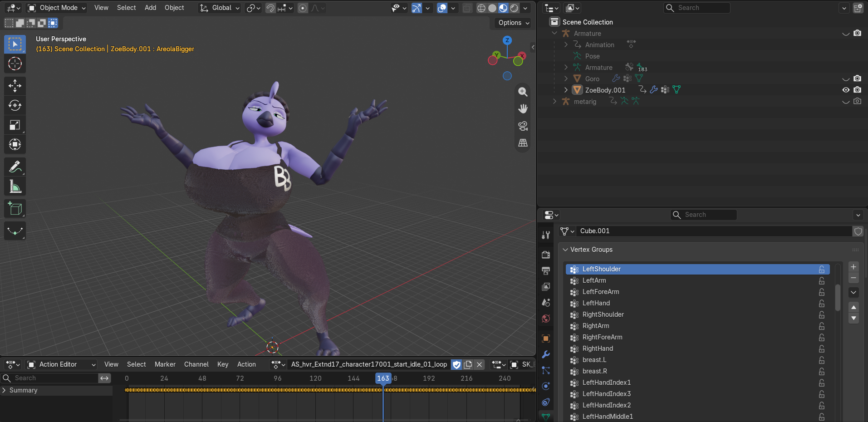Open the Object menu in the header
The width and height of the screenshot is (868, 422).
click(174, 8)
